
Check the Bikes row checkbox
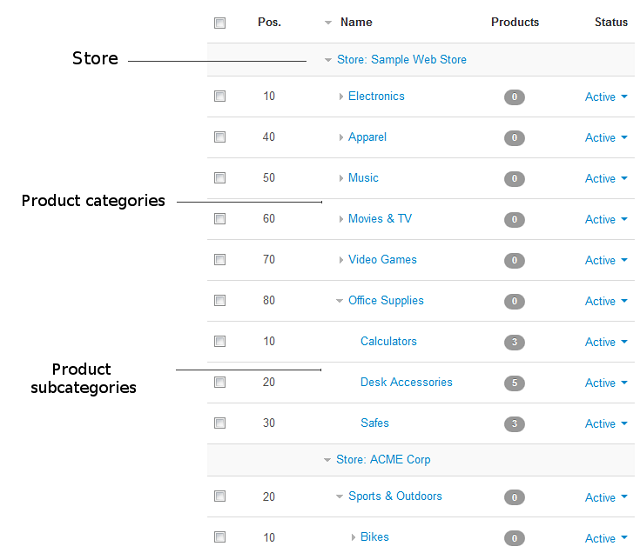pos(220,537)
